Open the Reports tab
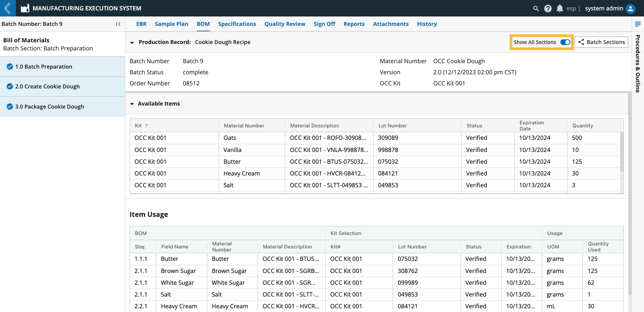The width and height of the screenshot is (644, 312). coord(354,24)
